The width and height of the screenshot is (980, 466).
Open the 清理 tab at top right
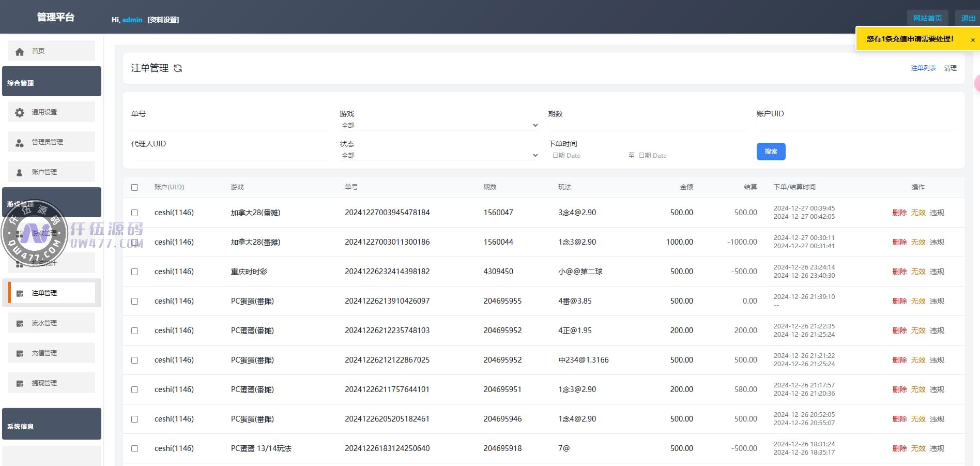(x=950, y=68)
